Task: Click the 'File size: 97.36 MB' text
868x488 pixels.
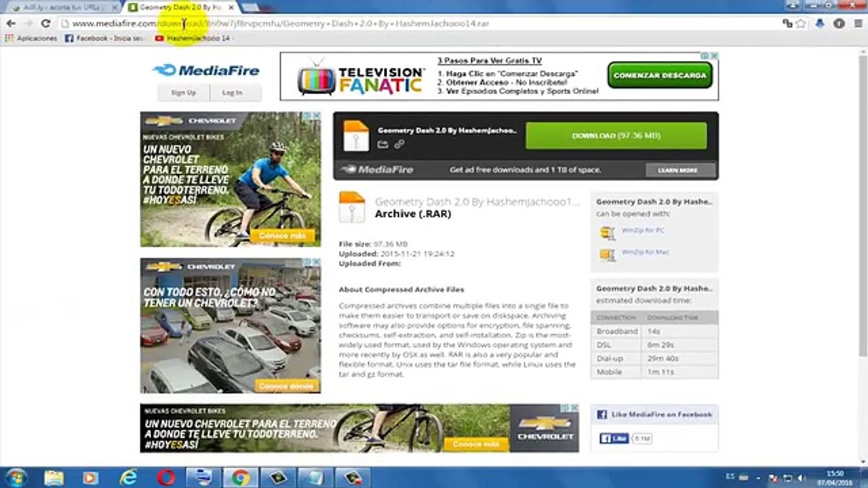Action: (x=374, y=244)
